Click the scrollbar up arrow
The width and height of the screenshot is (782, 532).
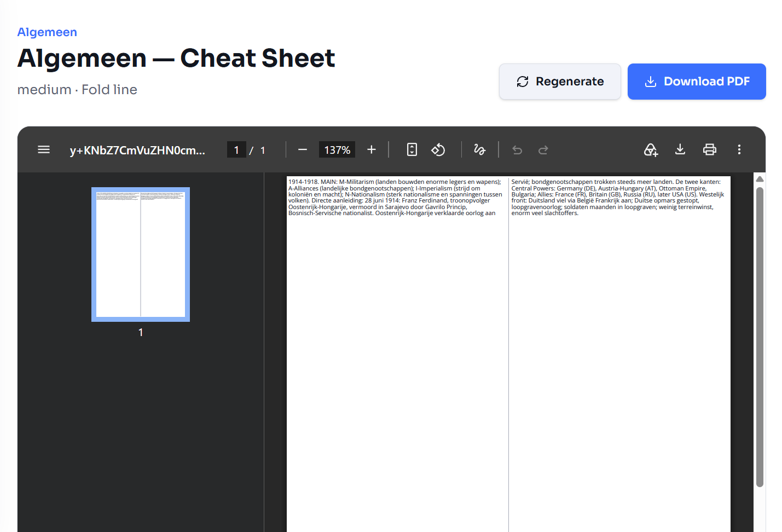760,179
